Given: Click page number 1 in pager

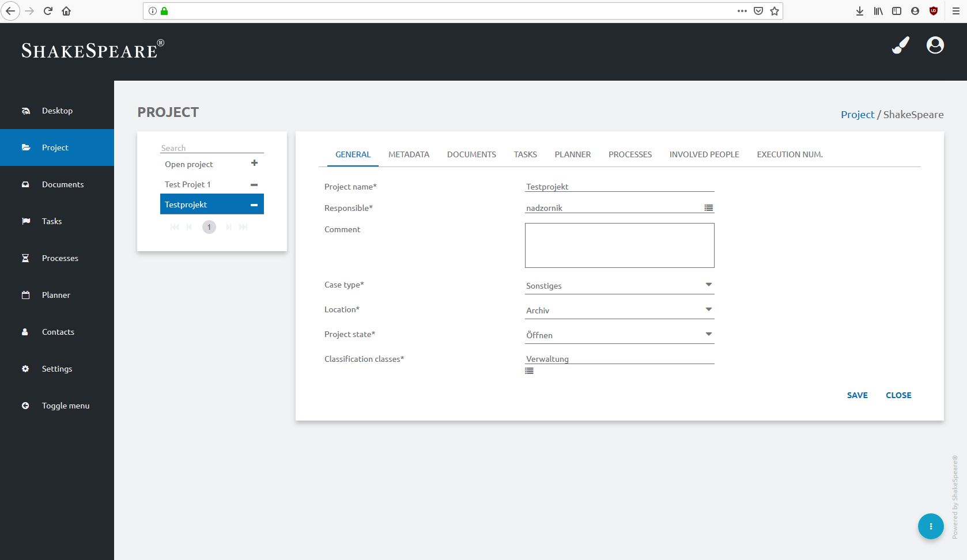Looking at the screenshot, I should 209,227.
